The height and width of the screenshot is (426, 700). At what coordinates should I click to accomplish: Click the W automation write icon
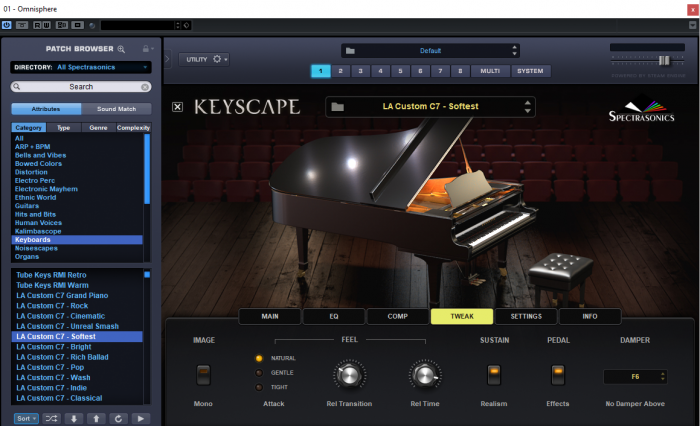pos(46,25)
